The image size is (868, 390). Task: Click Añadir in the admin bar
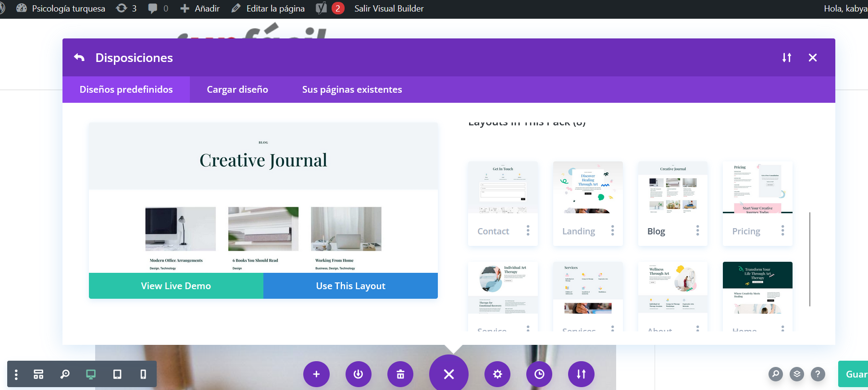point(200,9)
